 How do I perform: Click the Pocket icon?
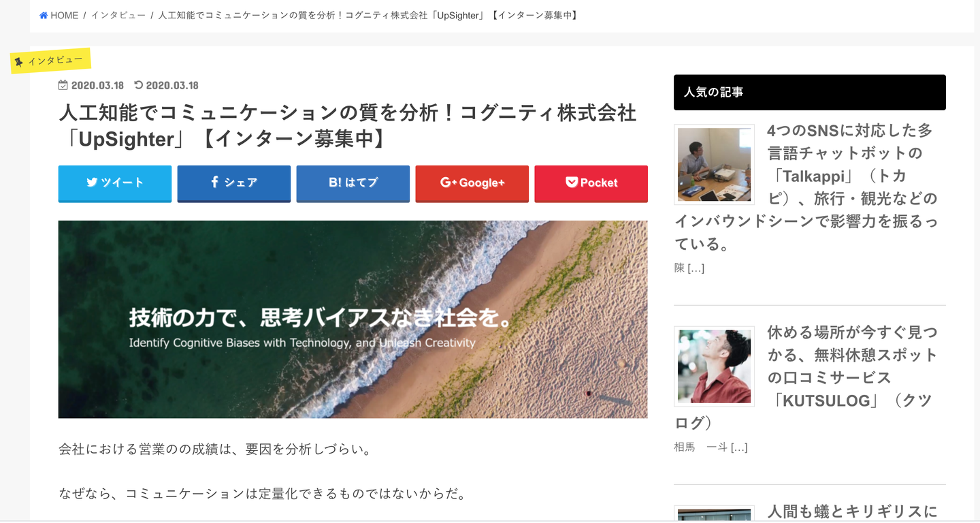(x=572, y=183)
